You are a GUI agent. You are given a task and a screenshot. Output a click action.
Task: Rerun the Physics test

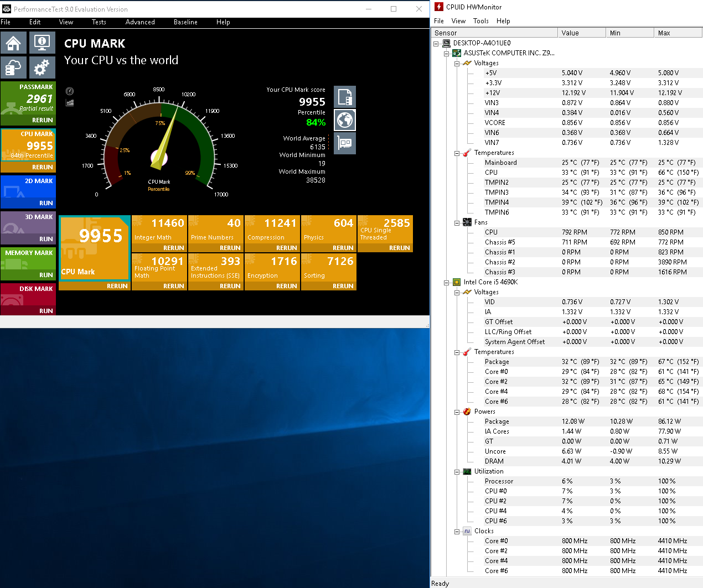[343, 248]
